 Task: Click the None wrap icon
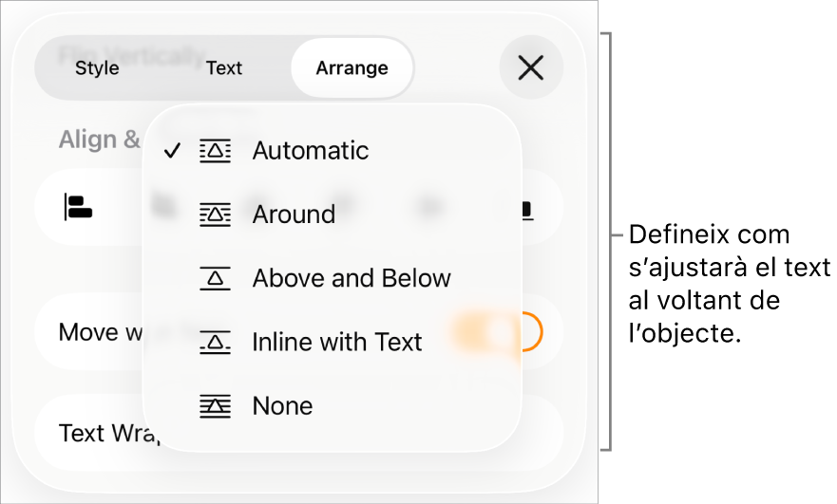215,406
